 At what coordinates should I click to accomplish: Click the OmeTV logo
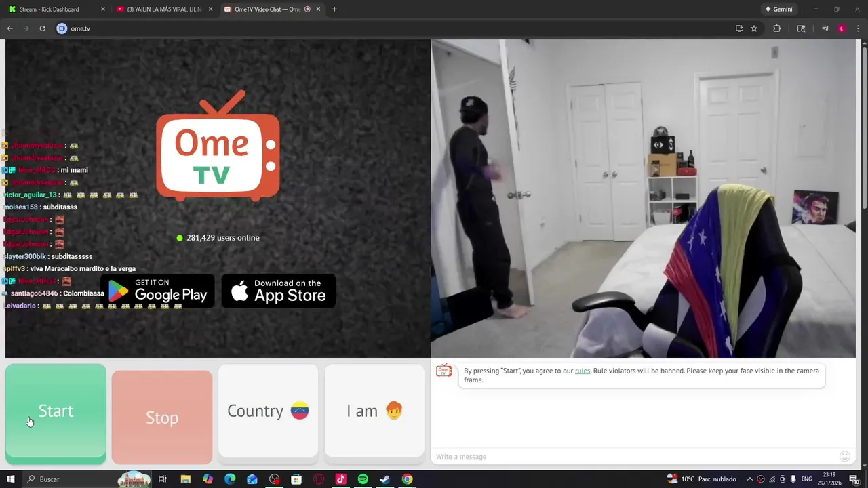pos(218,146)
